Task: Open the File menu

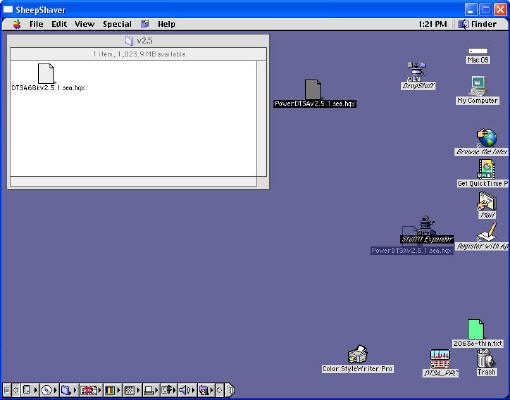Action: 36,24
